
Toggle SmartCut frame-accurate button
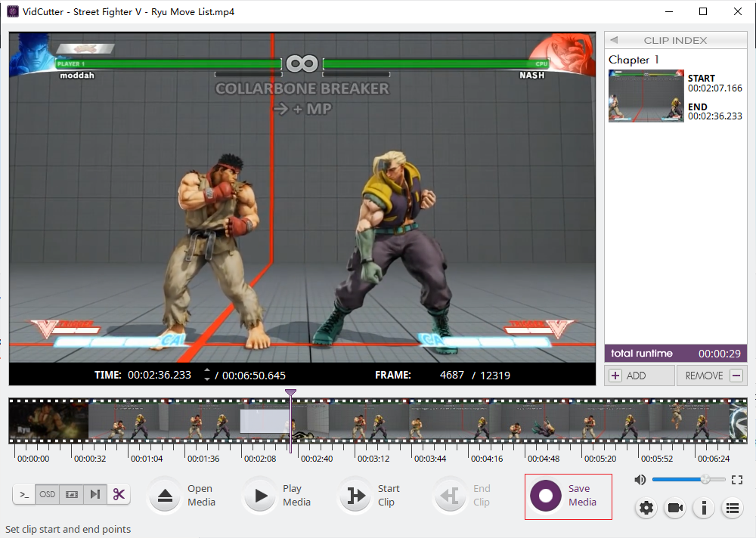[x=95, y=494]
